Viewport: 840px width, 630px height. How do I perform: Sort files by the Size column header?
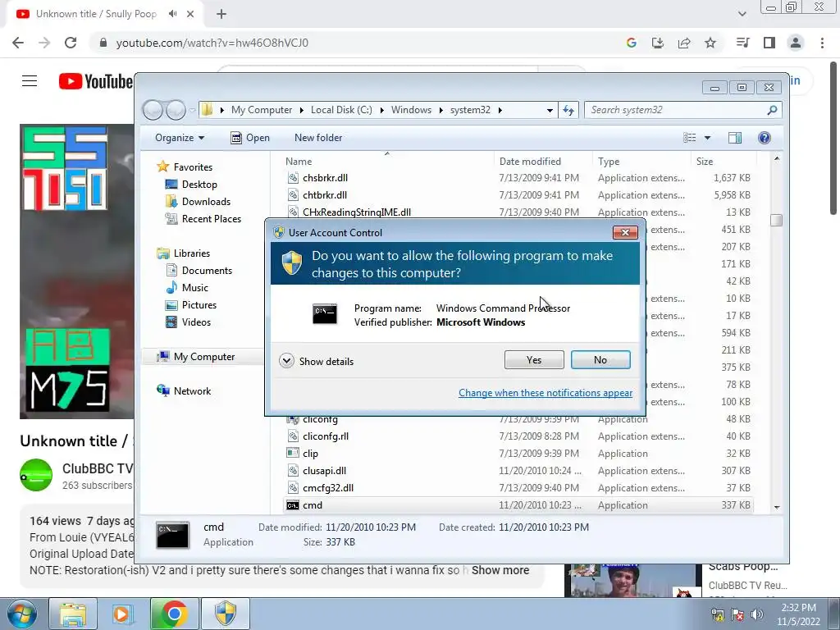pyautogui.click(x=705, y=162)
